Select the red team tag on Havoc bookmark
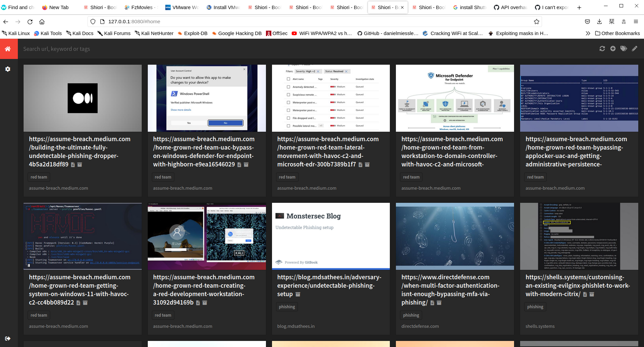The height and width of the screenshot is (347, 644). click(x=39, y=315)
